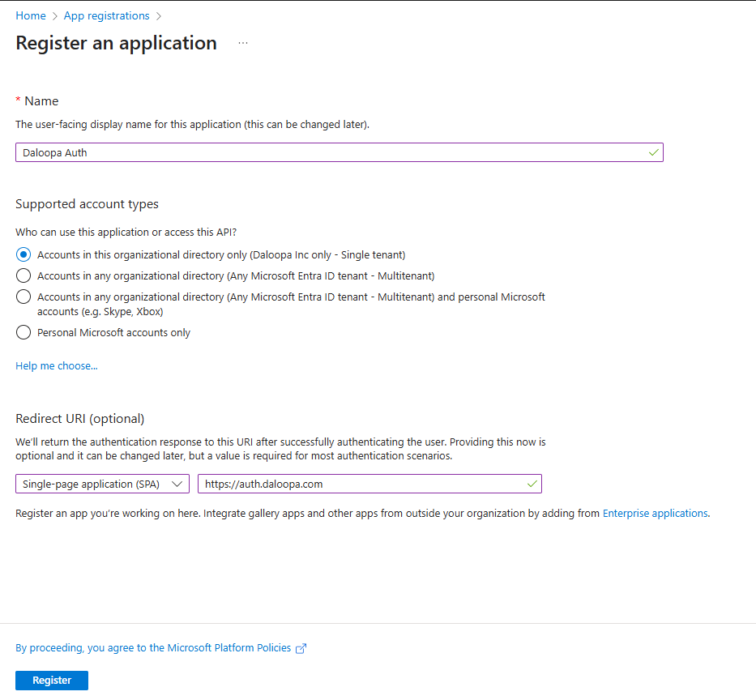The height and width of the screenshot is (700, 756).
Task: Click the Redirect URI (optional) heading
Action: pyautogui.click(x=80, y=418)
